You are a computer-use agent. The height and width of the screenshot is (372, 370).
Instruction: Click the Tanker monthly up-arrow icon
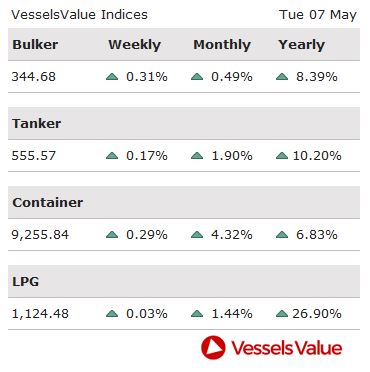click(197, 156)
